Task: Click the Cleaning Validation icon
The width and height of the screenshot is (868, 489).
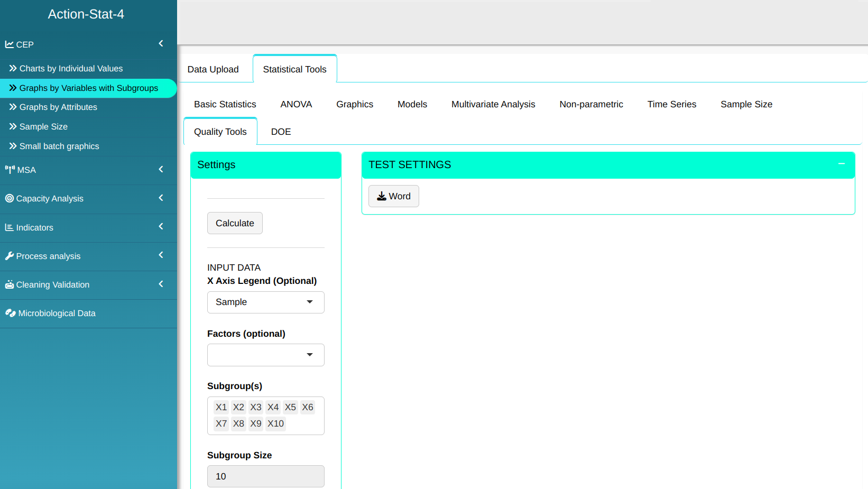Action: [10, 284]
